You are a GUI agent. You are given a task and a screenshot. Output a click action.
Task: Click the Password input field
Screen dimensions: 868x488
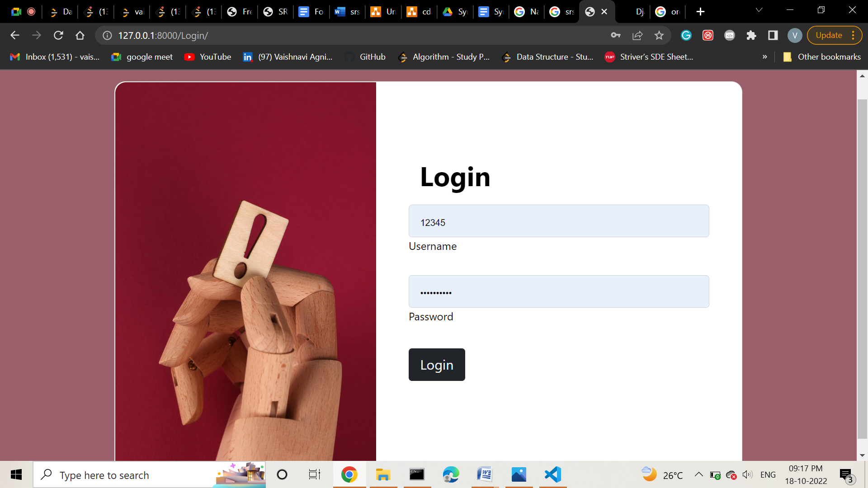click(x=559, y=291)
